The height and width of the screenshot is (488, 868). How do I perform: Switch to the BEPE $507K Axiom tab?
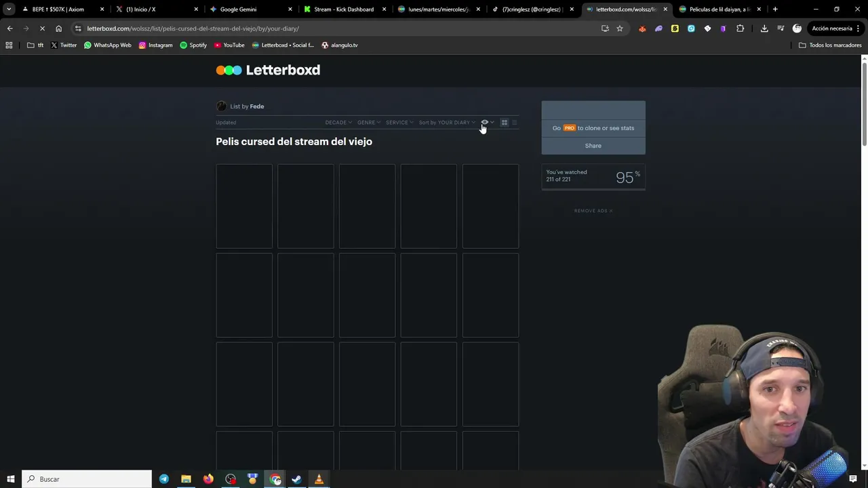pos(62,9)
